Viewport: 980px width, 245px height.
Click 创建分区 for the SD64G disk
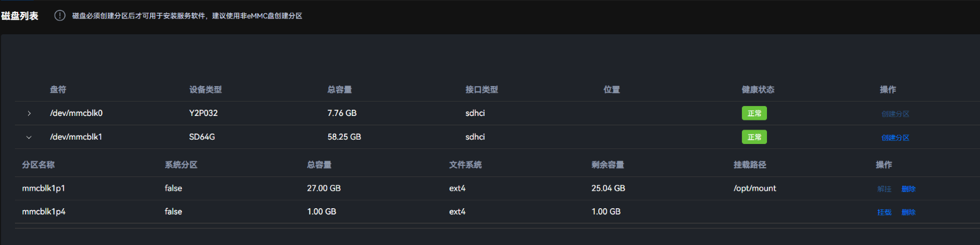click(895, 137)
